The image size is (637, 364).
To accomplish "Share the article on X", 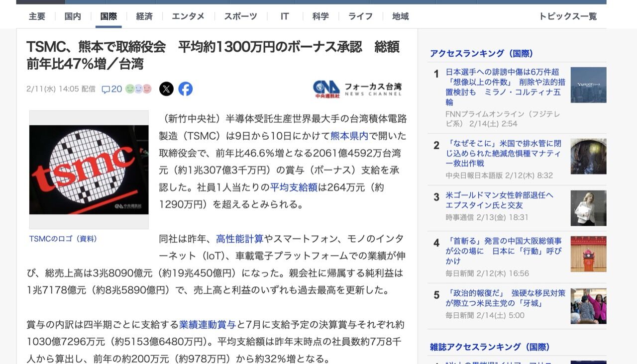I will coord(166,89).
